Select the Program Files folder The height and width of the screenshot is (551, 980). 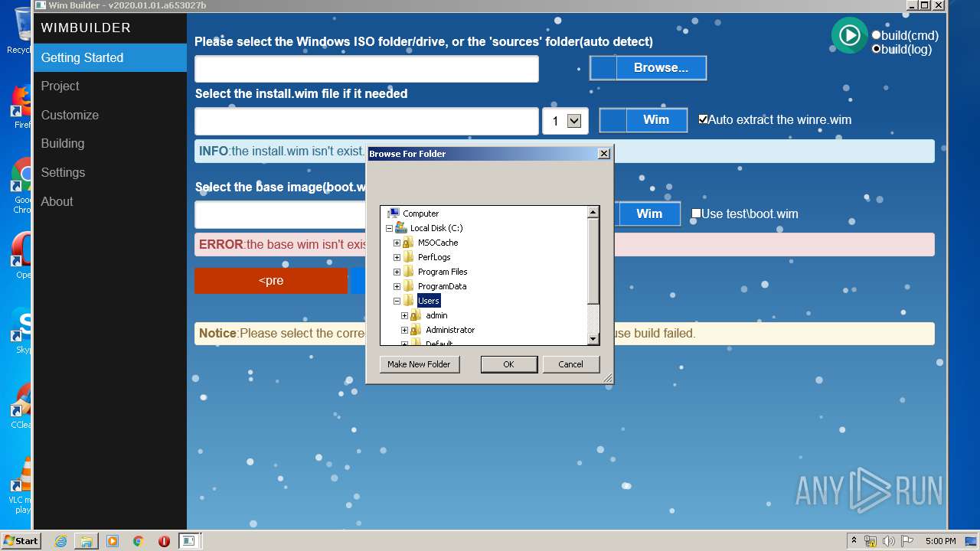click(x=443, y=272)
